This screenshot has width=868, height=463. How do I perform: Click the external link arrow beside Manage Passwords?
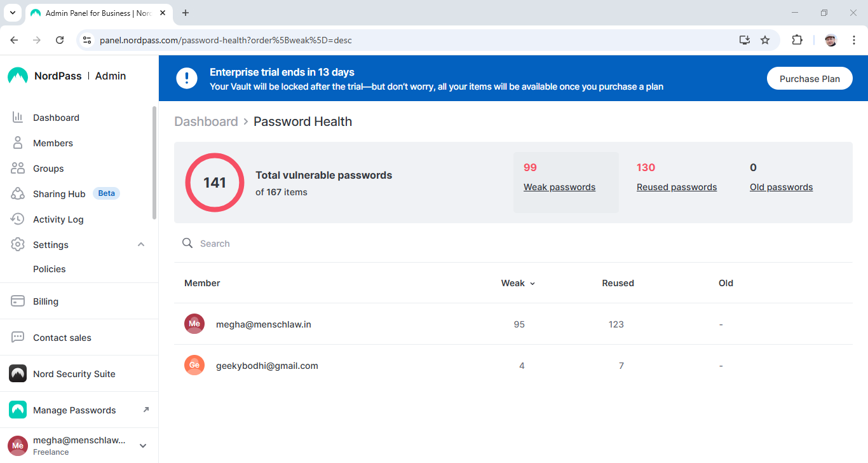click(146, 410)
